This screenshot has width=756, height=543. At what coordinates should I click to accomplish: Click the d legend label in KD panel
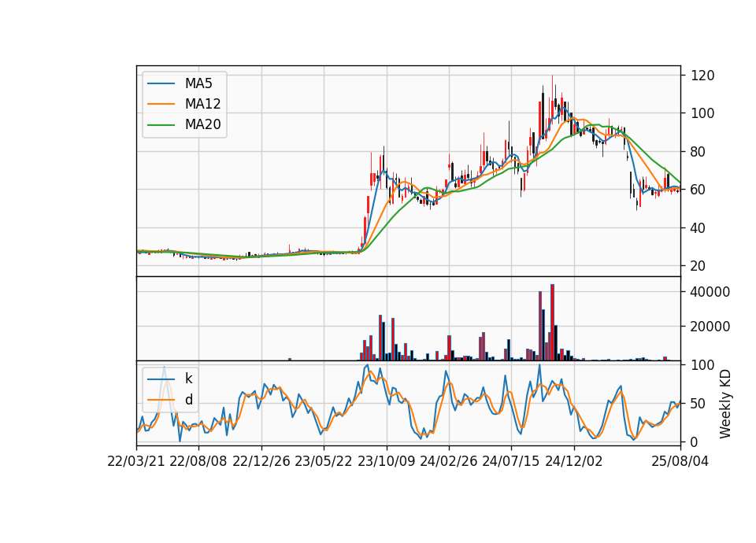click(x=188, y=400)
